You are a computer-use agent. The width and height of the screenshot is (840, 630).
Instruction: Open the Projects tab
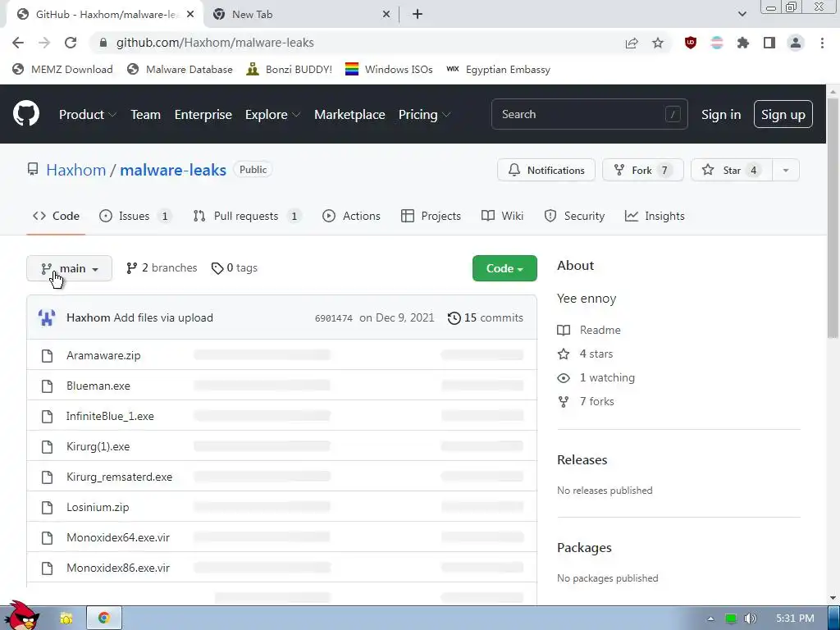pos(431,216)
